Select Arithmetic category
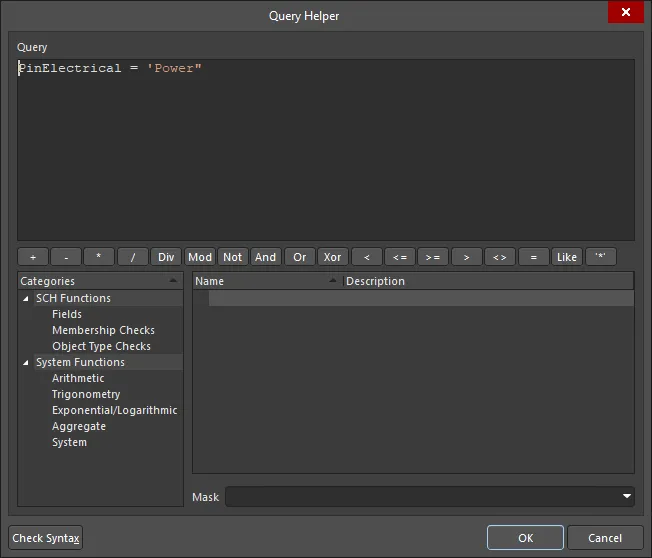This screenshot has width=652, height=558. pos(78,378)
